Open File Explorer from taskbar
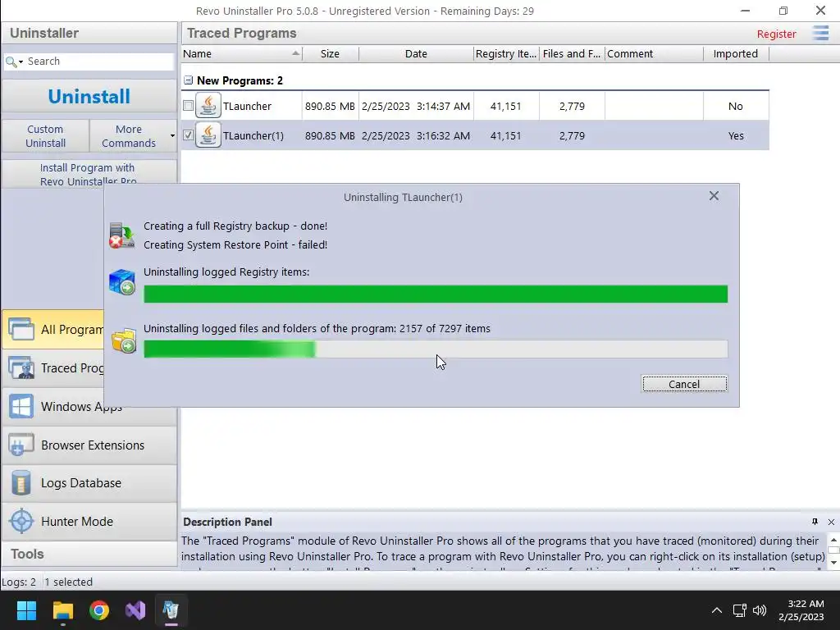The width and height of the screenshot is (840, 630). coord(62,610)
